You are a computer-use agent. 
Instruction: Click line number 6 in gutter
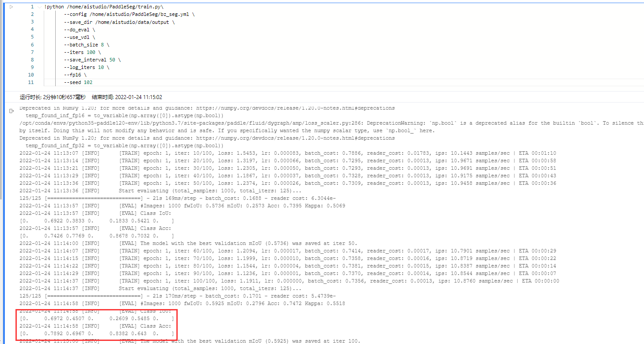(x=32, y=45)
